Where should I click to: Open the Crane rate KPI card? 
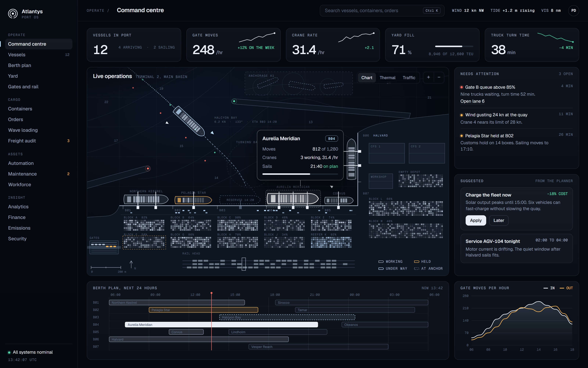coord(333,45)
